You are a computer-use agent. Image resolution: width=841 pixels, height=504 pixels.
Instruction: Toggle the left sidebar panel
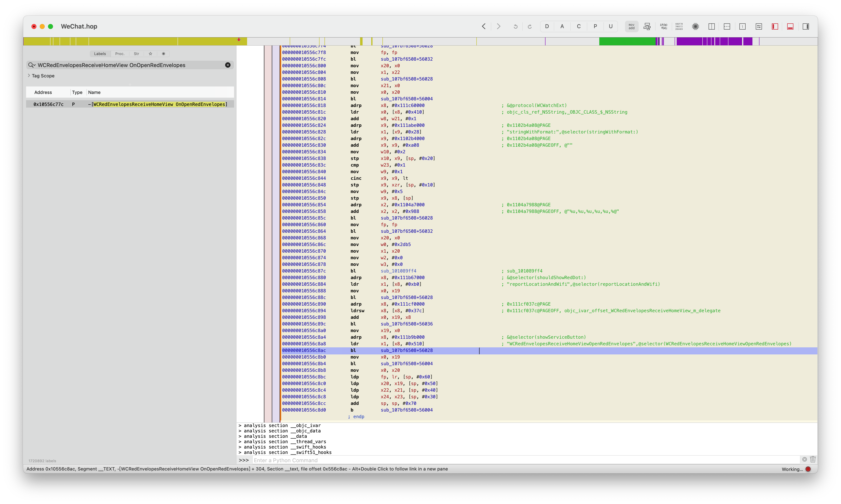tap(775, 26)
